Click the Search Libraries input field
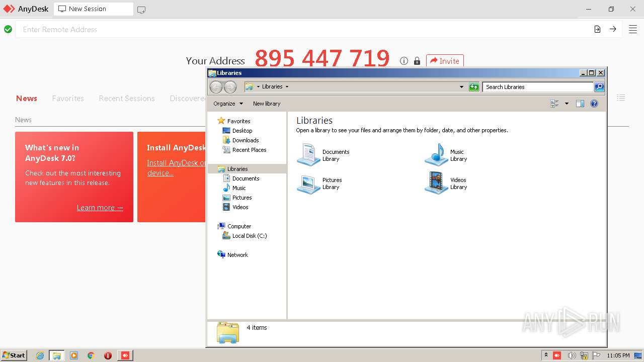This screenshot has width=644, height=362. (x=537, y=87)
